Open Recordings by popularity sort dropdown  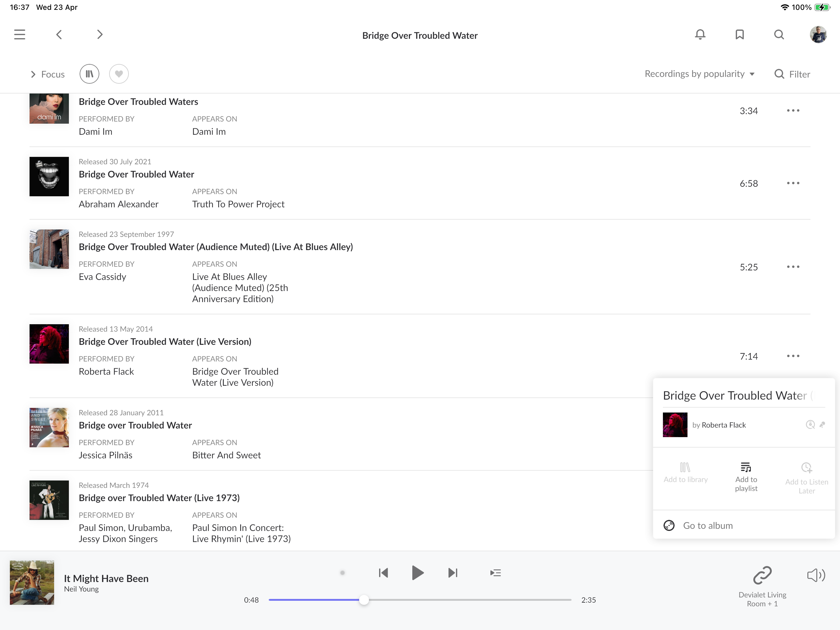click(x=699, y=74)
